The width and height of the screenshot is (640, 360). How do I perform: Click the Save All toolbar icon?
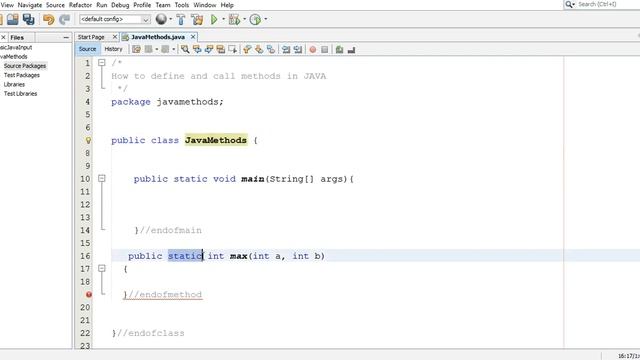28,19
